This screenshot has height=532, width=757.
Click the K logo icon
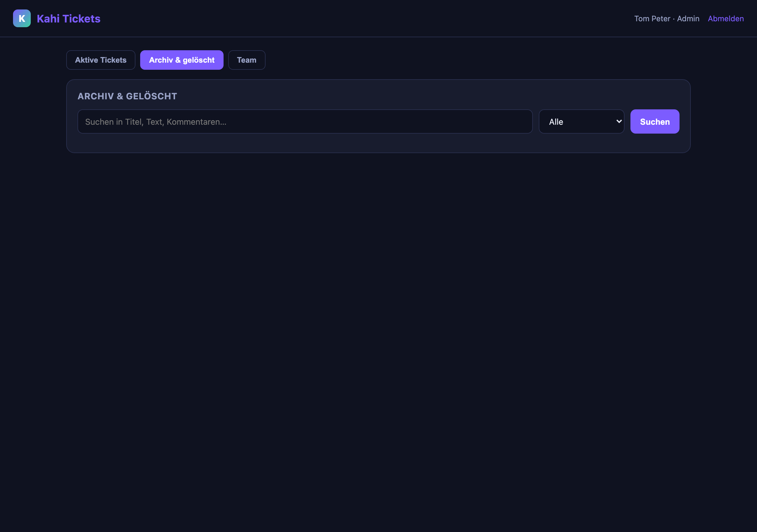coord(22,18)
